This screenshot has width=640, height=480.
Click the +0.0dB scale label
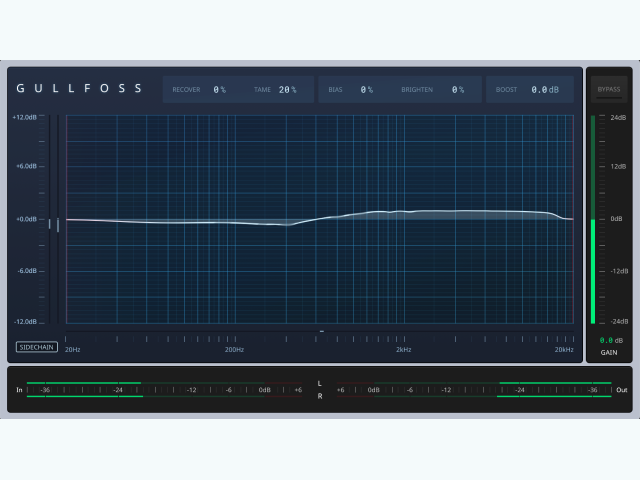pos(26,220)
